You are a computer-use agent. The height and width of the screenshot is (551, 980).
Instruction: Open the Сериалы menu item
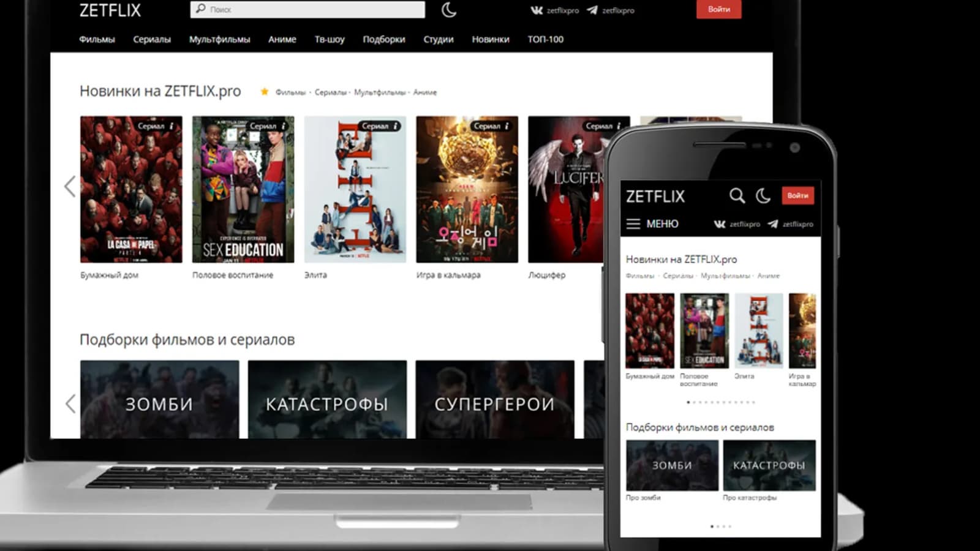pyautogui.click(x=152, y=39)
